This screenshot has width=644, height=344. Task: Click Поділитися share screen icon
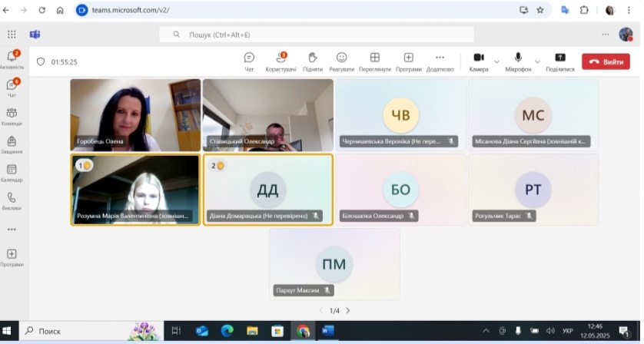tap(559, 61)
